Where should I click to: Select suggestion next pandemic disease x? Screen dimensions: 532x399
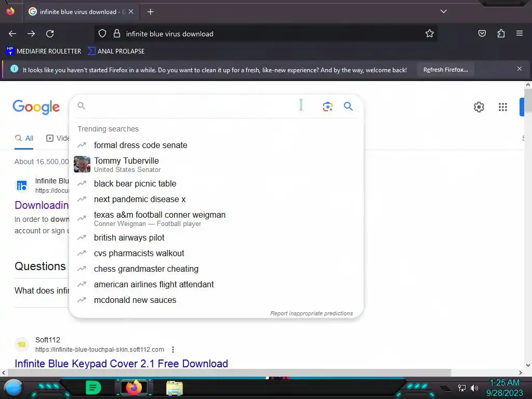216,199
